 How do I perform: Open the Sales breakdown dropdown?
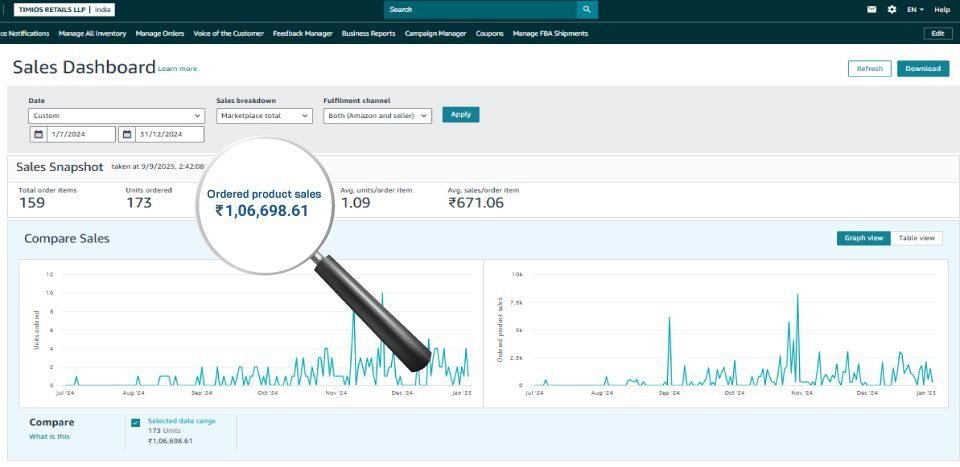(x=264, y=116)
